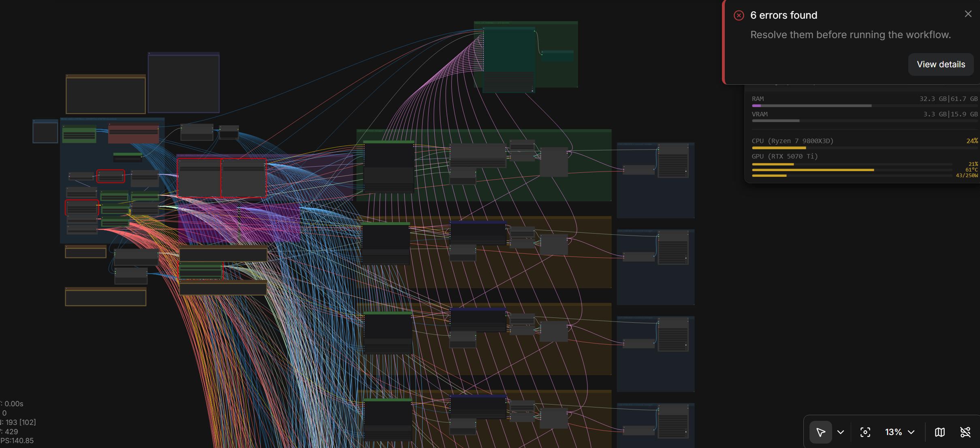Dismiss the errors found notification

pos(968,14)
